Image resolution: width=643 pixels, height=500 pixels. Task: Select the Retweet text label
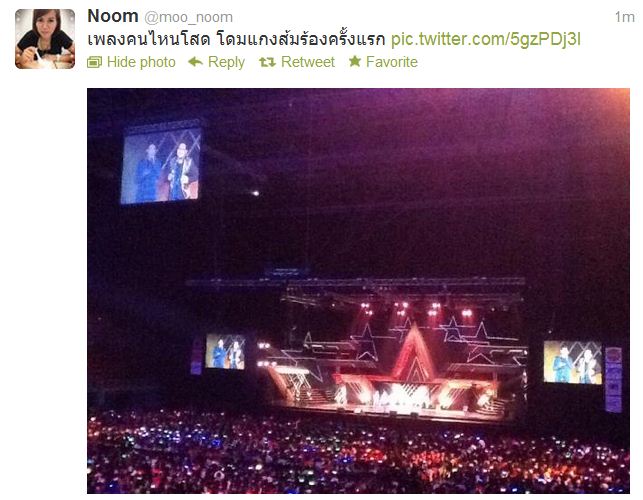point(308,62)
